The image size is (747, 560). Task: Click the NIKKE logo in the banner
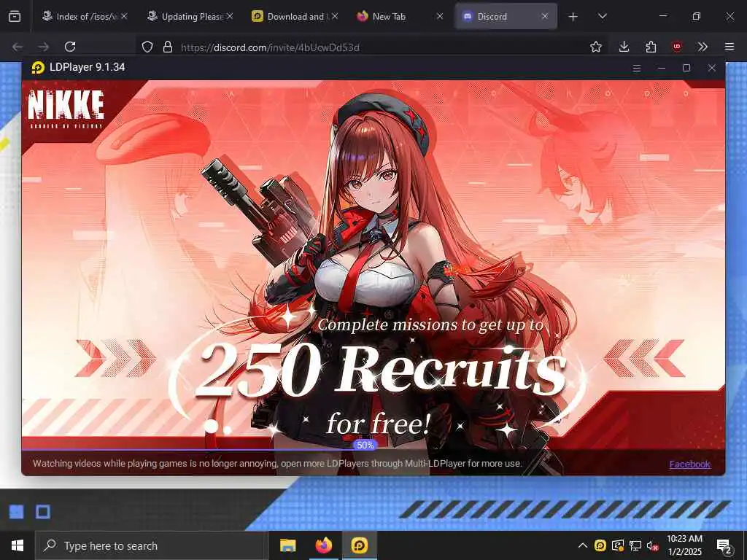(66, 109)
